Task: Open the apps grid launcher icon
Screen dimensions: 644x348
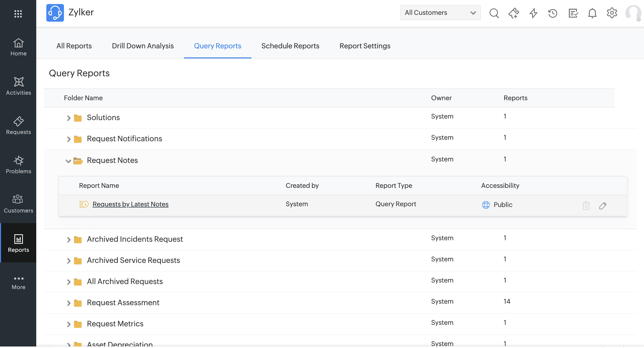Action: (18, 14)
